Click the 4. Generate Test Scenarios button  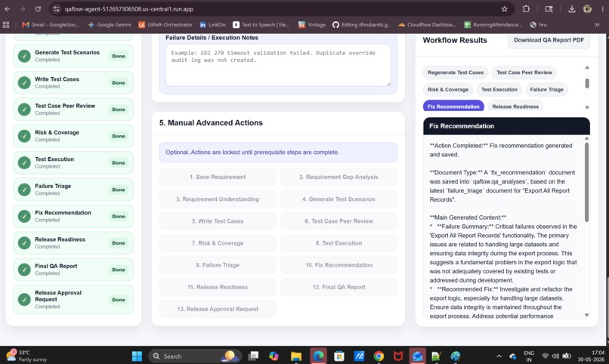(339, 199)
